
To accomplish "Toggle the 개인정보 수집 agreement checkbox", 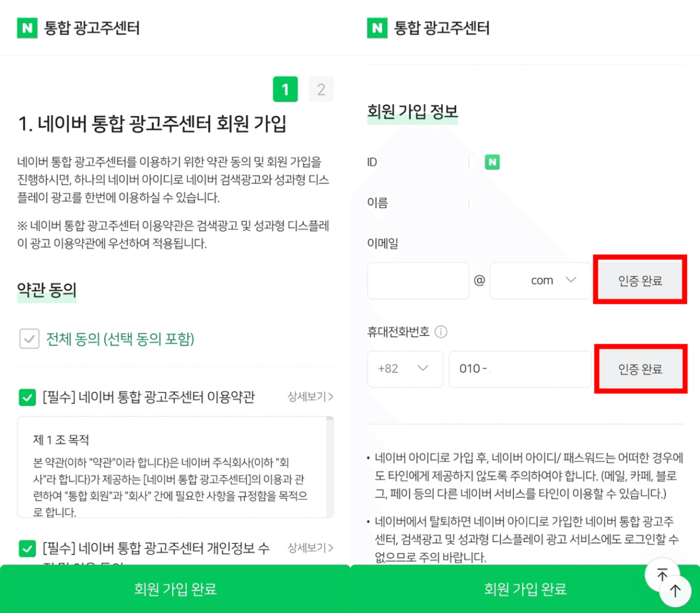I will click(27, 548).
